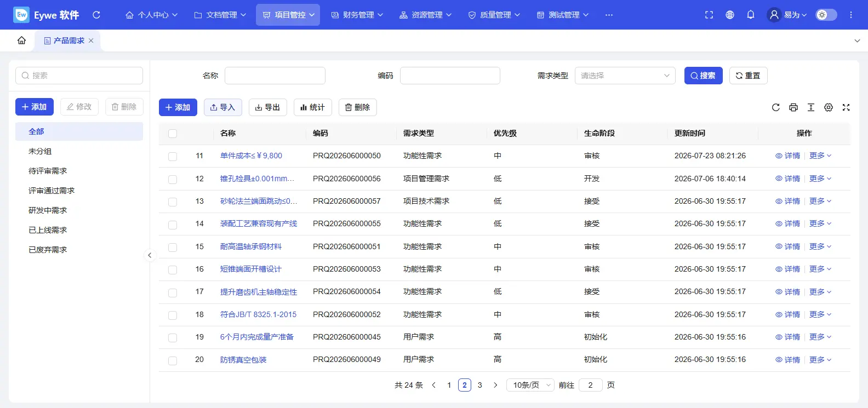The image size is (868, 408).
Task: Click the 重置 reset button
Action: pos(748,76)
